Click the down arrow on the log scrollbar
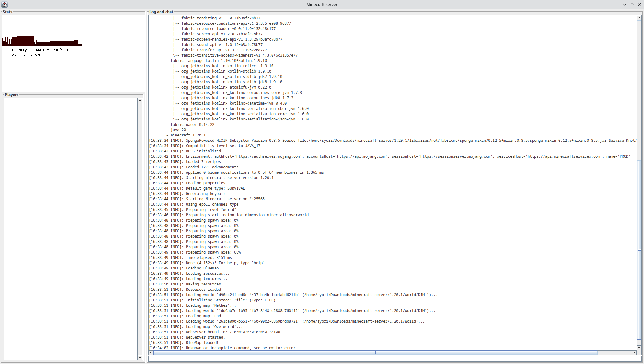This screenshot has height=364, width=644. pyautogui.click(x=639, y=348)
